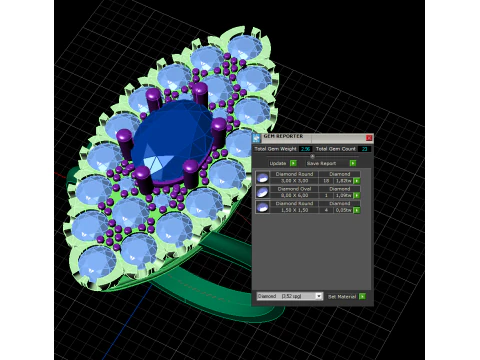Click the collapse handle below Total Gem Weight
This screenshot has width=480, height=360.
(x=312, y=156)
